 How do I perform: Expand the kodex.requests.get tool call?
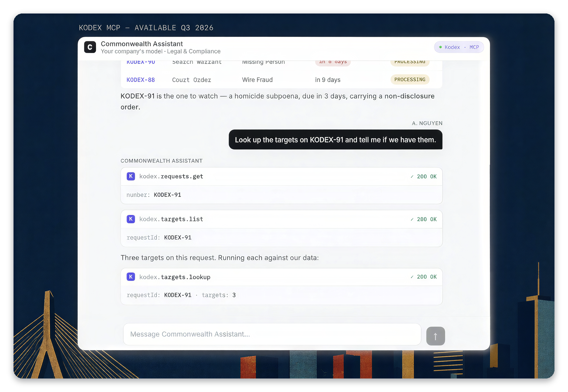pyautogui.click(x=281, y=176)
